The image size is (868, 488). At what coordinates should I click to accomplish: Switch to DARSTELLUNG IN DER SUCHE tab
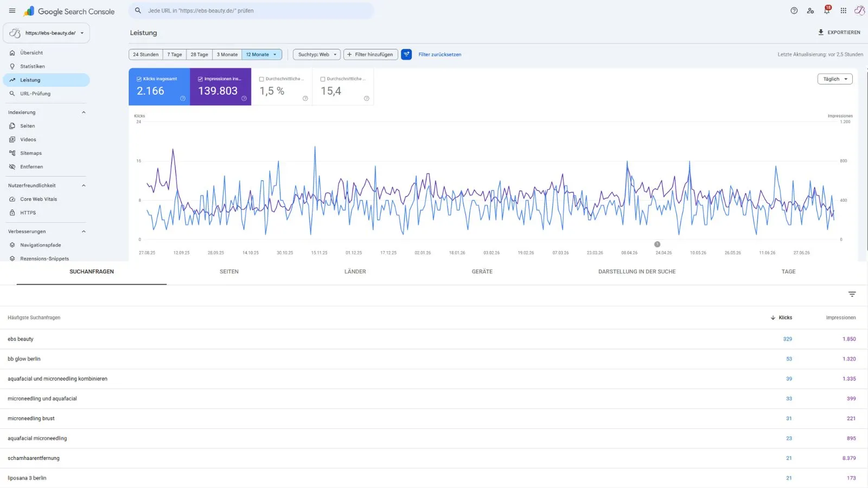point(637,272)
